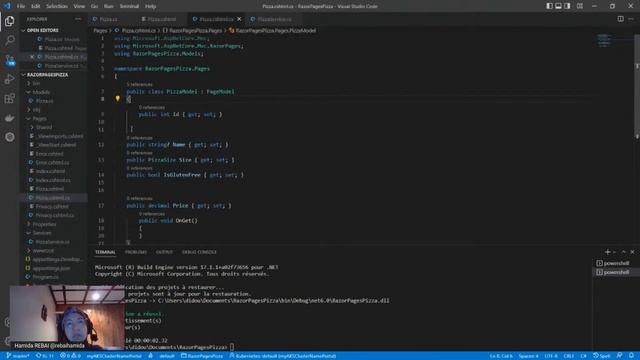Open the Run and Debug view
The height and width of the screenshot is (360, 640).
tap(9, 79)
